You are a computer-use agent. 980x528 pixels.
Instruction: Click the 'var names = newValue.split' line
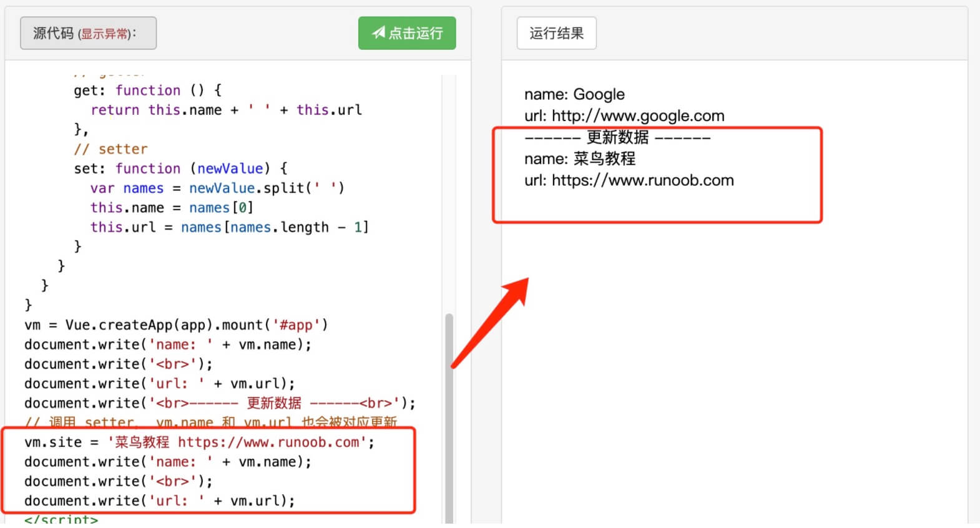[217, 188]
